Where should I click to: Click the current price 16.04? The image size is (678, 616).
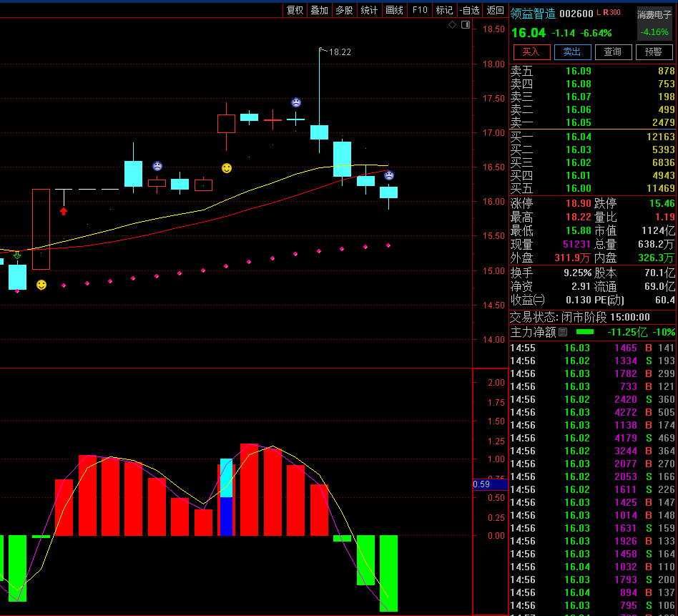pyautogui.click(x=529, y=33)
